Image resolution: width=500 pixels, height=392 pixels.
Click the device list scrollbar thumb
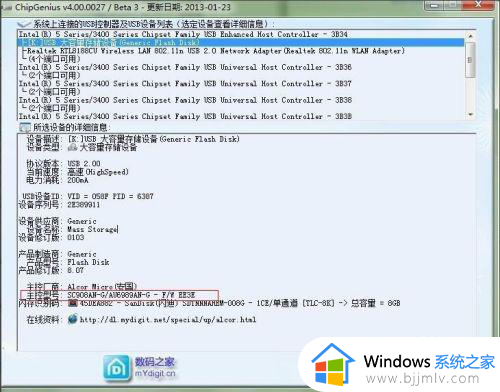[470, 60]
